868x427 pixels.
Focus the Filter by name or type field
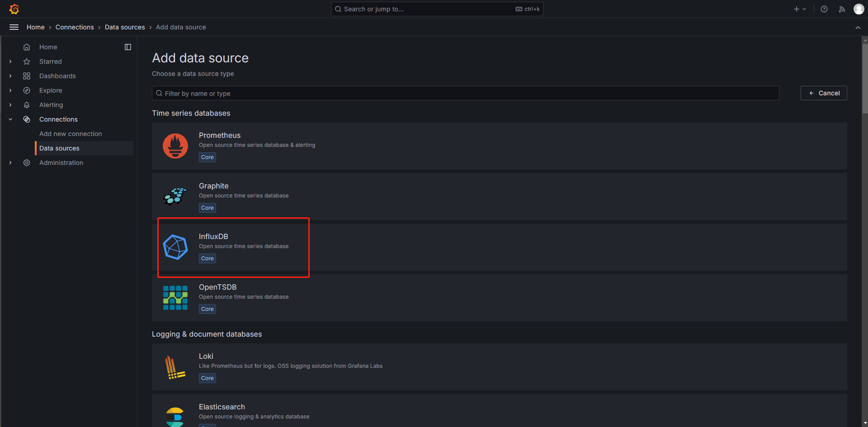click(x=466, y=93)
